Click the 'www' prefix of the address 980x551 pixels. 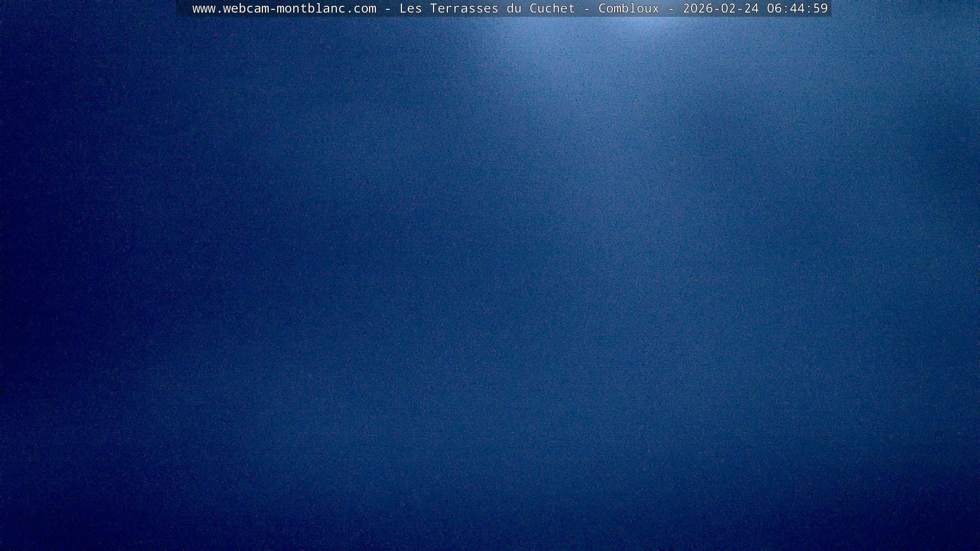tap(204, 8)
